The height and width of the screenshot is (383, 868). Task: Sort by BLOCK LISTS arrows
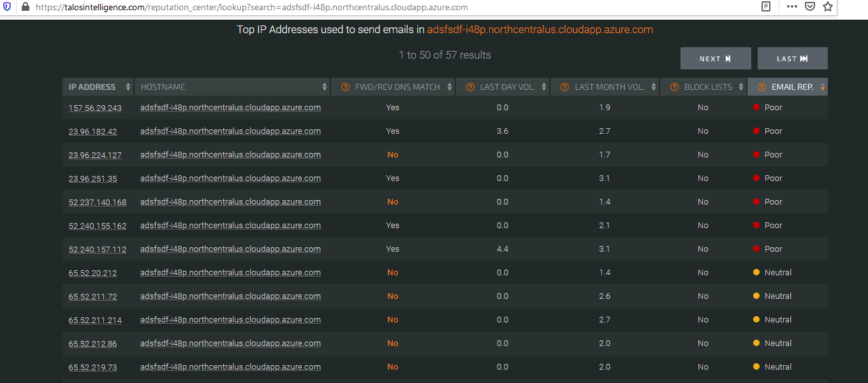[740, 87]
